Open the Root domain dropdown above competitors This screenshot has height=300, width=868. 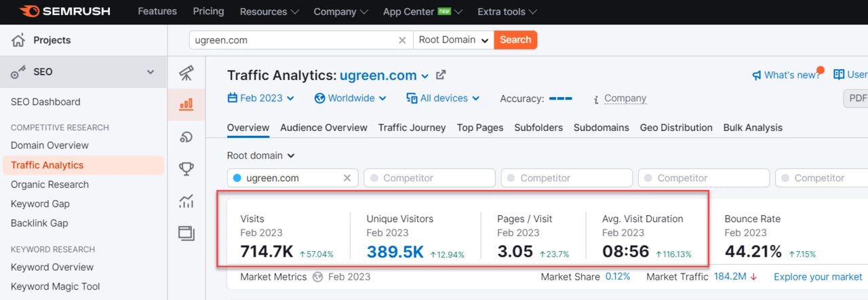click(x=261, y=155)
